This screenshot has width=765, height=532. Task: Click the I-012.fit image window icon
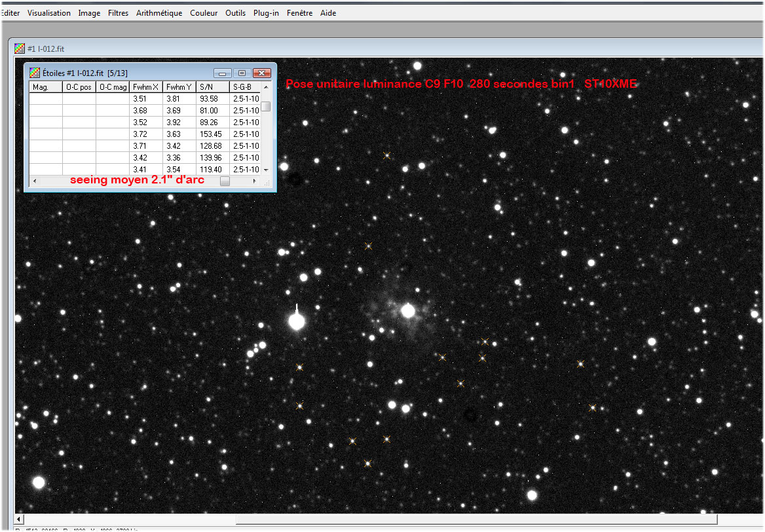pyautogui.click(x=20, y=48)
